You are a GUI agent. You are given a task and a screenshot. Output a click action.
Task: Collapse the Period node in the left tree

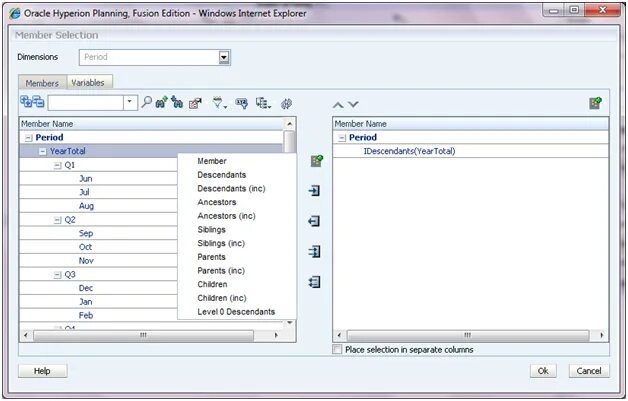[x=28, y=138]
